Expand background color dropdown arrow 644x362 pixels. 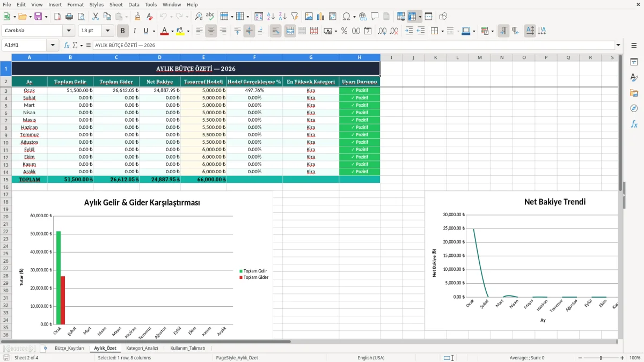(188, 31)
